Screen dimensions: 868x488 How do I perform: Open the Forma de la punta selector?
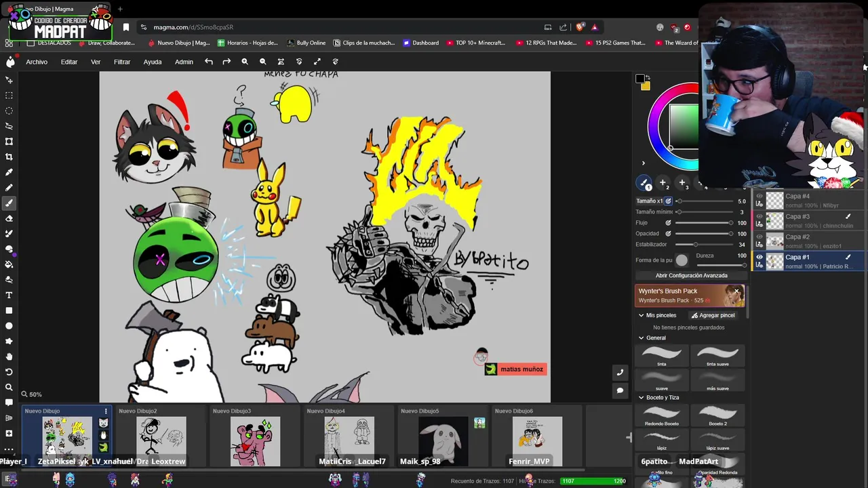point(682,260)
